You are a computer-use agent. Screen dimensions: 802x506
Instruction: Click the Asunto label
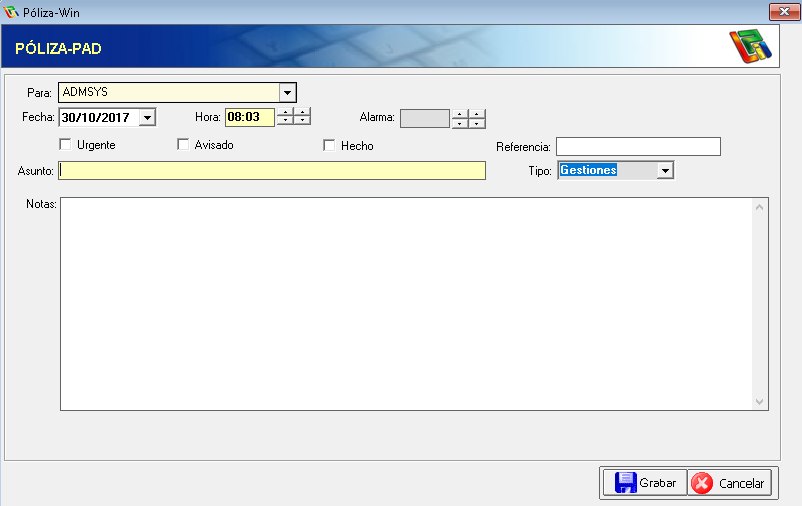coord(35,171)
